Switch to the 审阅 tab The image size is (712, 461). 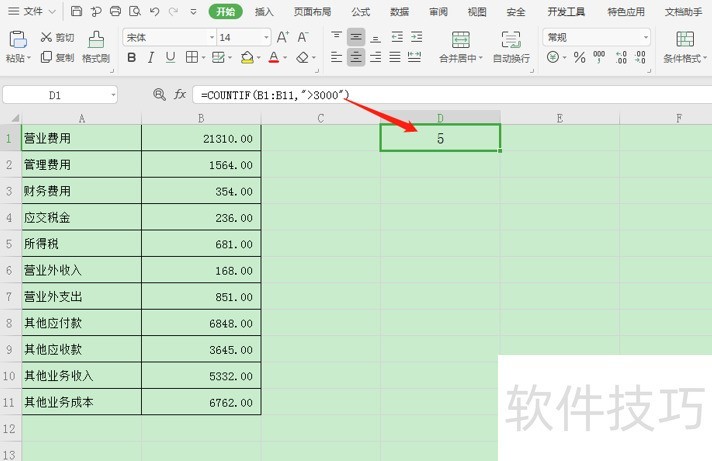[x=438, y=11]
